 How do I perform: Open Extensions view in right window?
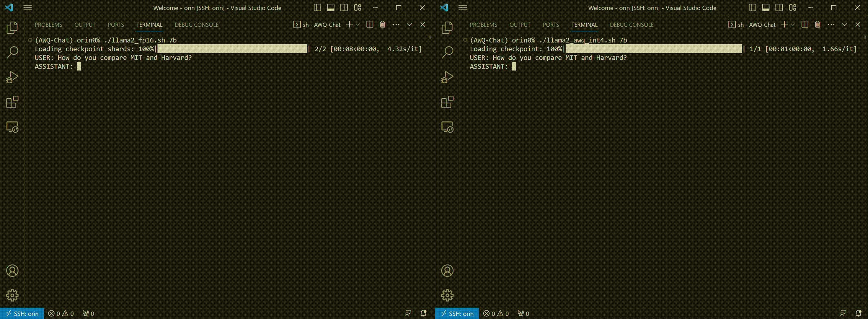[x=447, y=102]
